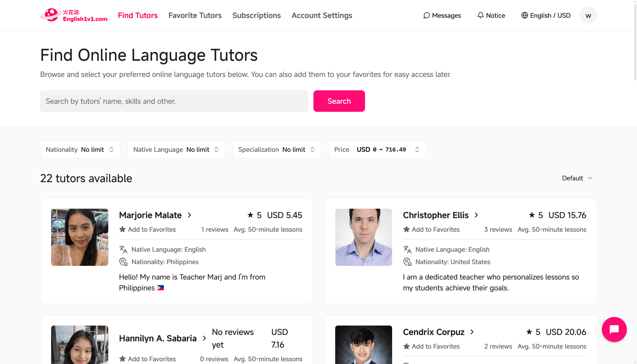Expand the Nationality filter dropdown
This screenshot has width=637, height=364.
80,149
